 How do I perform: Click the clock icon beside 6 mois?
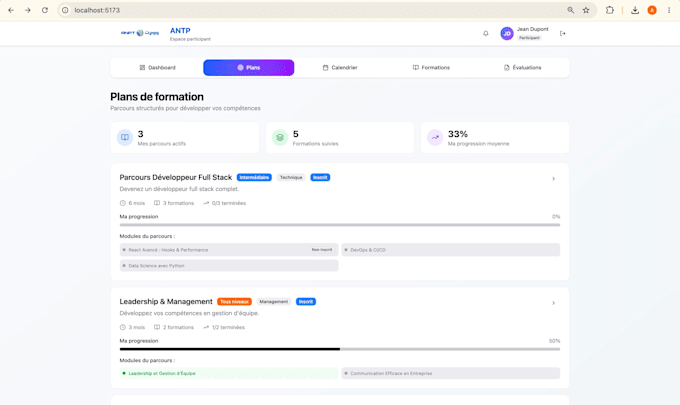[x=123, y=203]
